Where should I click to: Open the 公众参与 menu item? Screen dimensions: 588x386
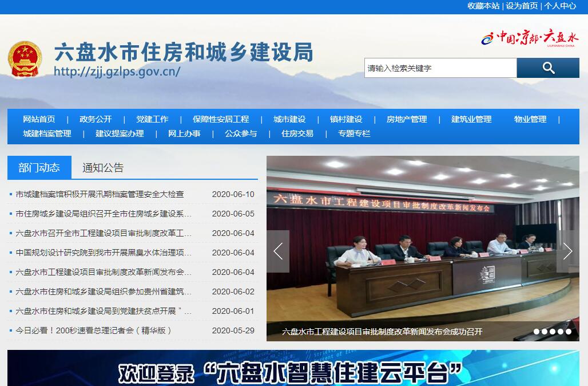241,133
